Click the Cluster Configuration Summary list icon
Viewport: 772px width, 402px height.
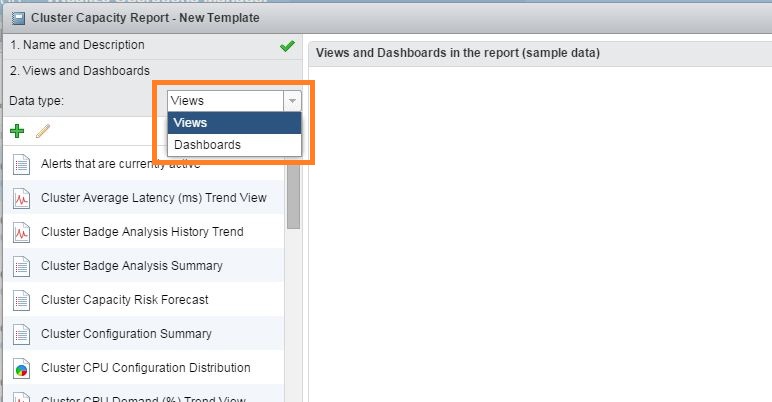[22, 334]
